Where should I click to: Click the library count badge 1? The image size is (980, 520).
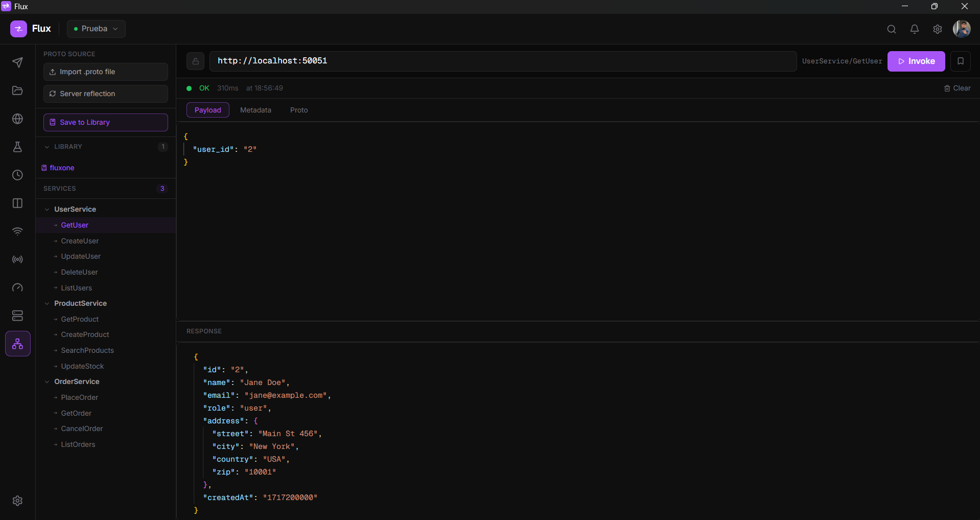[x=163, y=147]
